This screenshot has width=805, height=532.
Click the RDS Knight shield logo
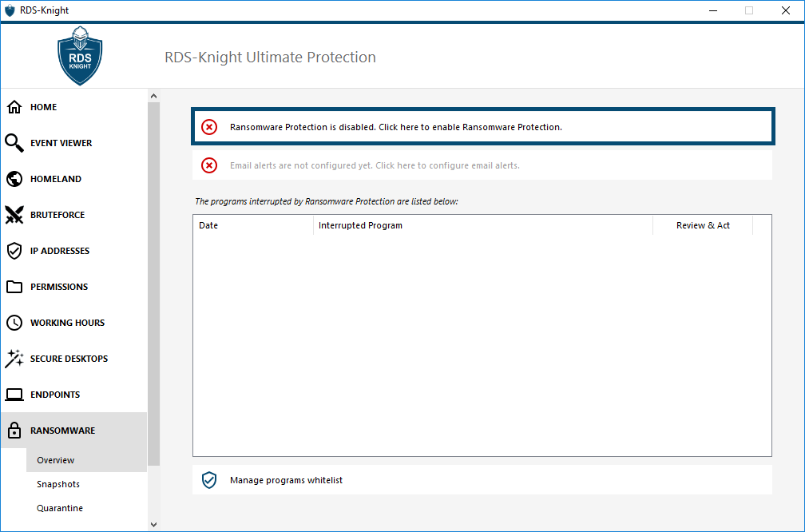tap(80, 55)
